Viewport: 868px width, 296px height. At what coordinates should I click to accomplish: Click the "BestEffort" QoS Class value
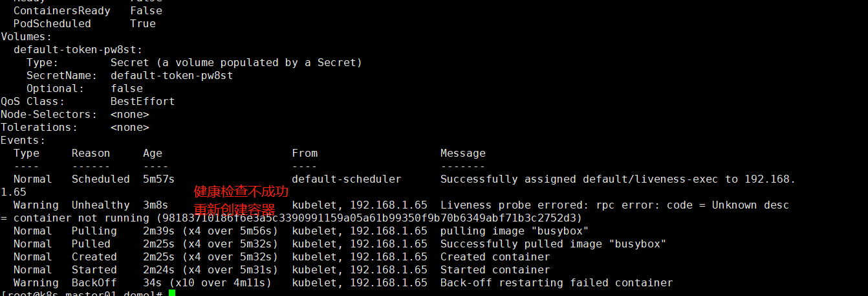tap(143, 101)
